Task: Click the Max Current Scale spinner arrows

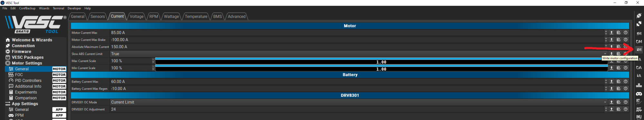Action: click(153, 61)
